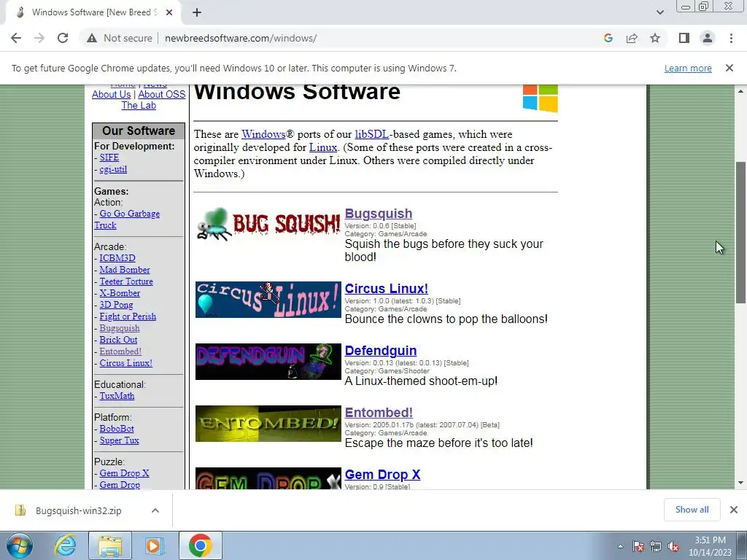Select the Windows Software browser tab
Image resolution: width=747 pixels, height=560 pixels.
tap(93, 12)
